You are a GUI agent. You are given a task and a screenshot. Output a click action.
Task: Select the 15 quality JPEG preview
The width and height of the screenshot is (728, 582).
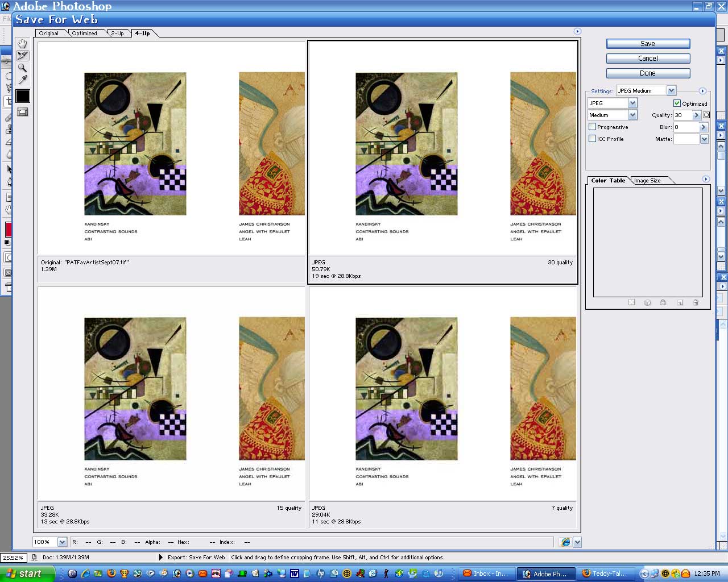click(171, 393)
